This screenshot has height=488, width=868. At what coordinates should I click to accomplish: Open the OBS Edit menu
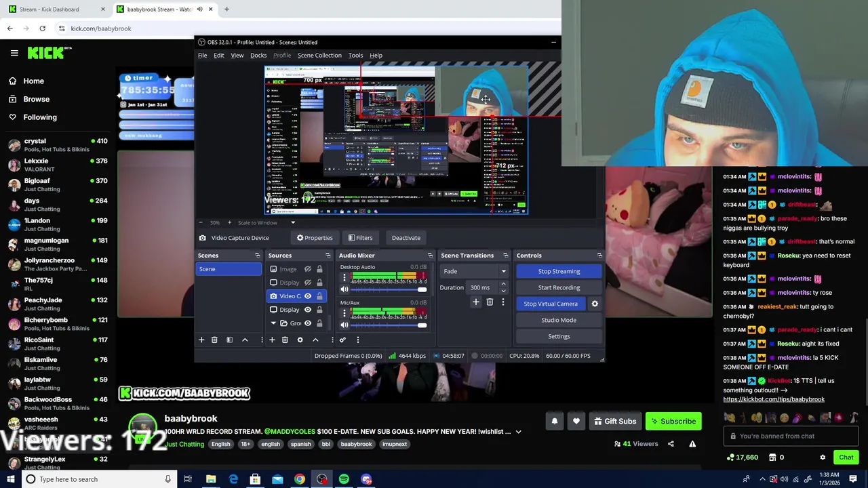(x=219, y=56)
